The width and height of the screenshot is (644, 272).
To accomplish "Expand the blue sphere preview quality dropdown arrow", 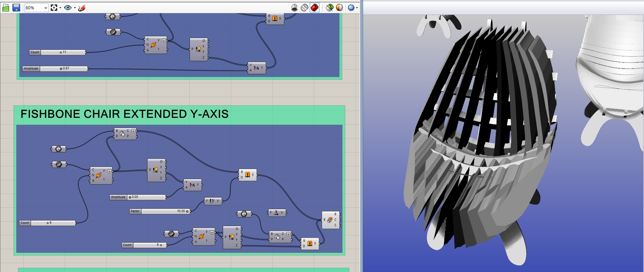I will pos(357,8).
